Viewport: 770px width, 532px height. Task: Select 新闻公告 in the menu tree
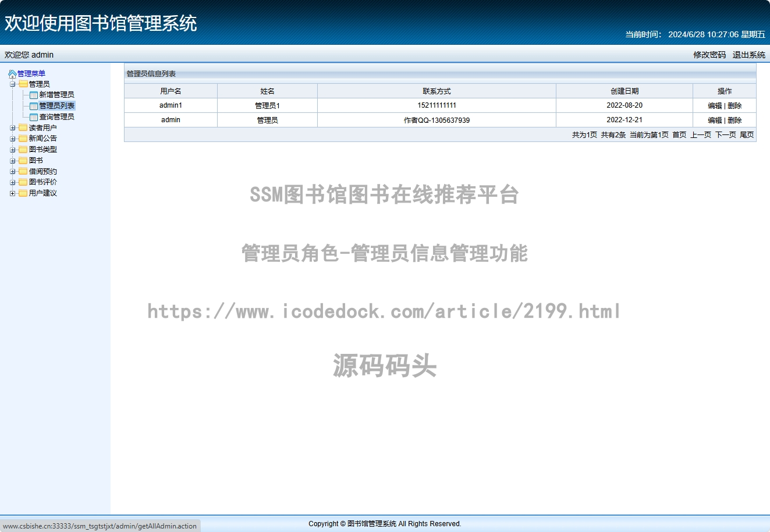pyautogui.click(x=43, y=139)
